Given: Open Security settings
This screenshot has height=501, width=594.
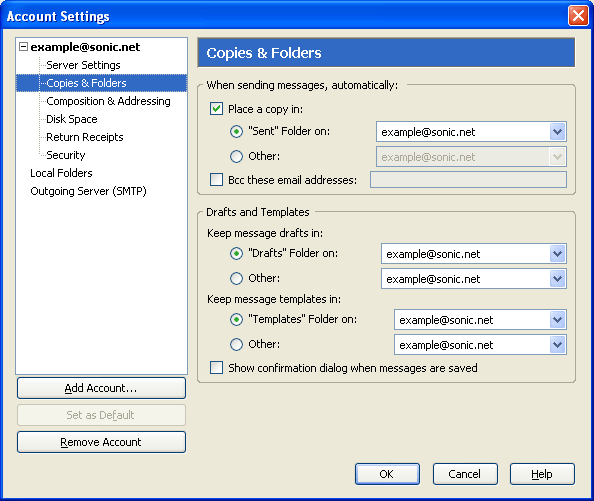Looking at the screenshot, I should click(x=66, y=155).
